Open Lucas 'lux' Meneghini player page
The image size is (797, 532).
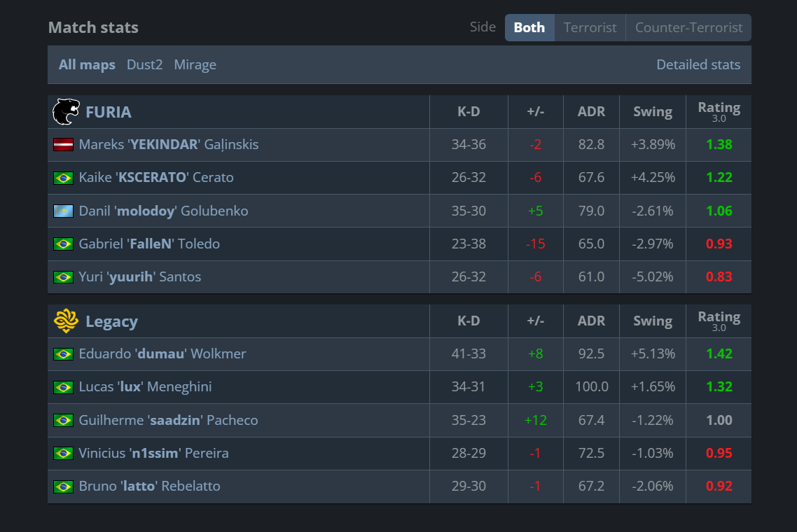click(145, 387)
